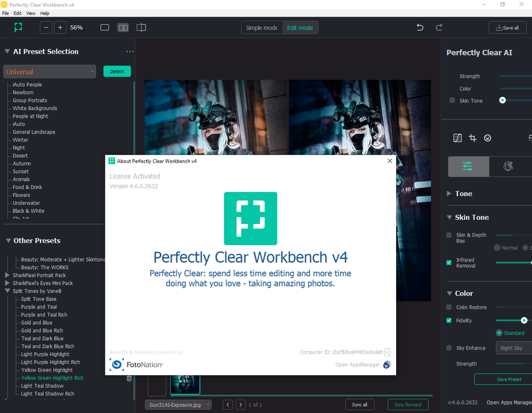The image size is (532, 413).
Task: Collapse Split Tones by Vanelli group
Action: [x=7, y=291]
